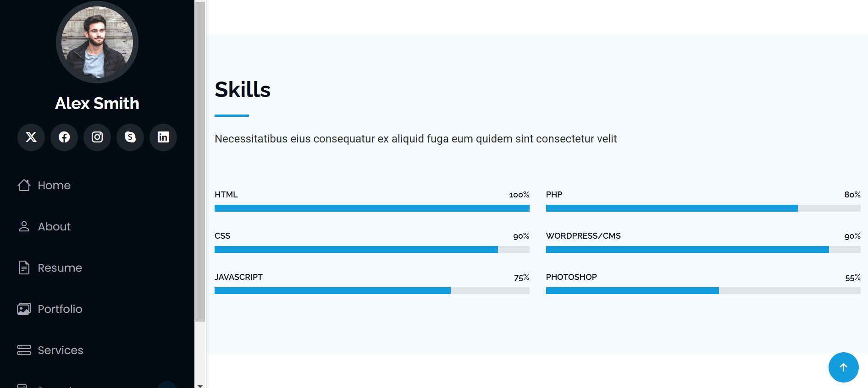Click the sidebar scrollbar down arrow

200,385
